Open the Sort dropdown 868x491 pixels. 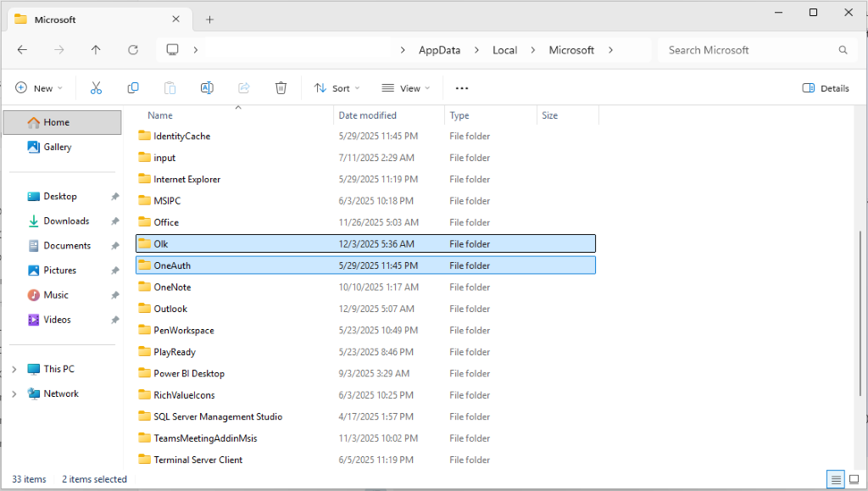point(337,88)
